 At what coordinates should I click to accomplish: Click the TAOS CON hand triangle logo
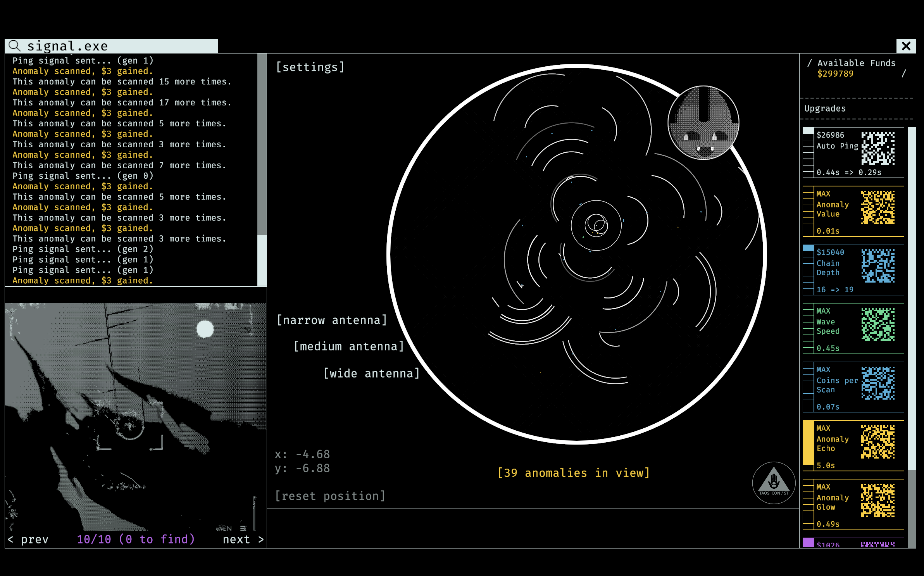[x=774, y=483]
